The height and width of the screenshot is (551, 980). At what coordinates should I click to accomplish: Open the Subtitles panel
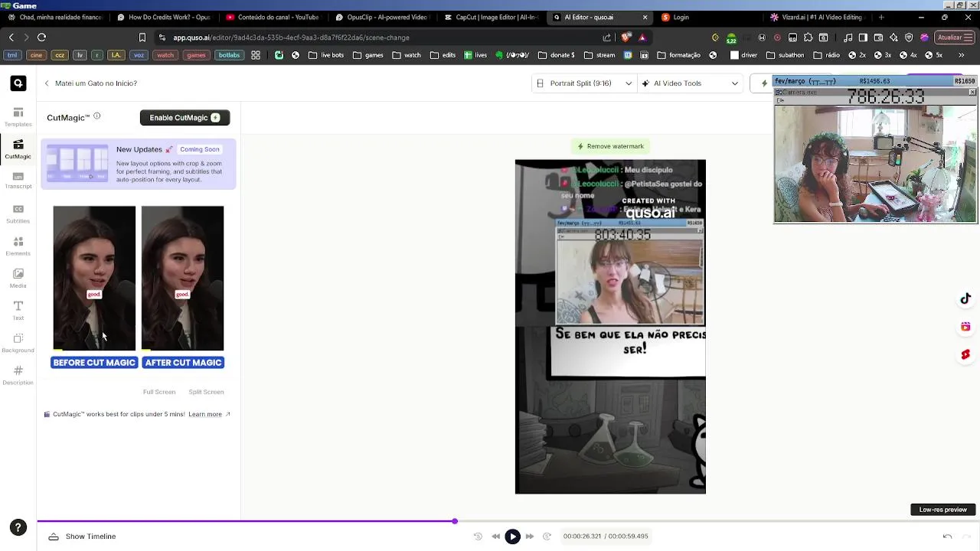[x=18, y=214]
